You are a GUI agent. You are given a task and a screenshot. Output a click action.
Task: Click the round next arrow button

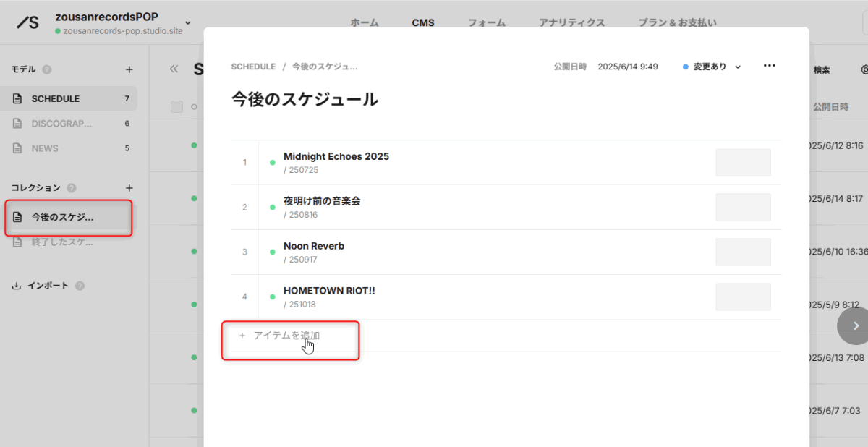pyautogui.click(x=855, y=325)
